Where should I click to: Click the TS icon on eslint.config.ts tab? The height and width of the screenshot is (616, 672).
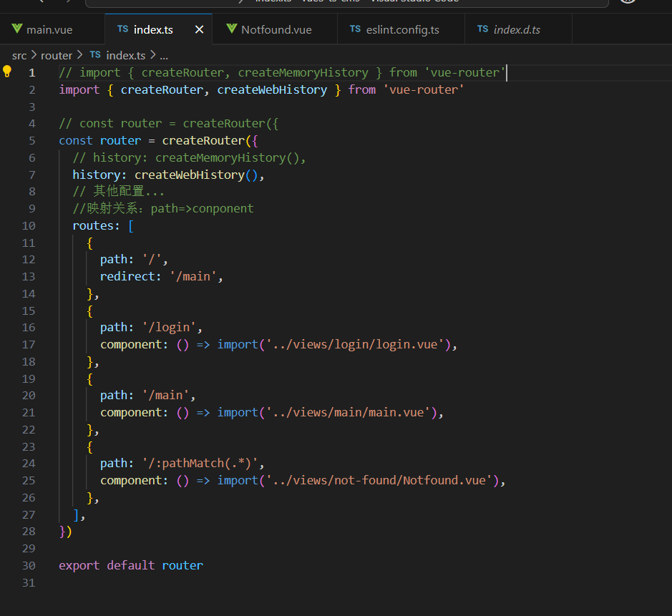click(x=355, y=29)
